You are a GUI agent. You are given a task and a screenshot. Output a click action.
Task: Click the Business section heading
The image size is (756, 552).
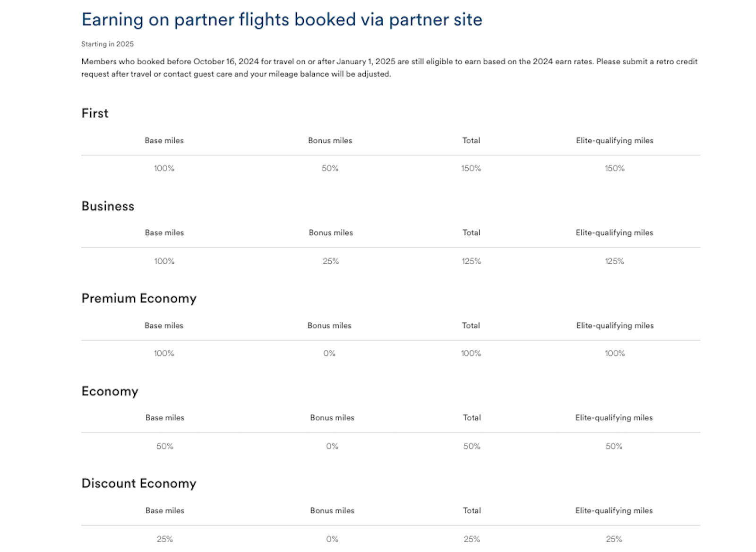108,206
